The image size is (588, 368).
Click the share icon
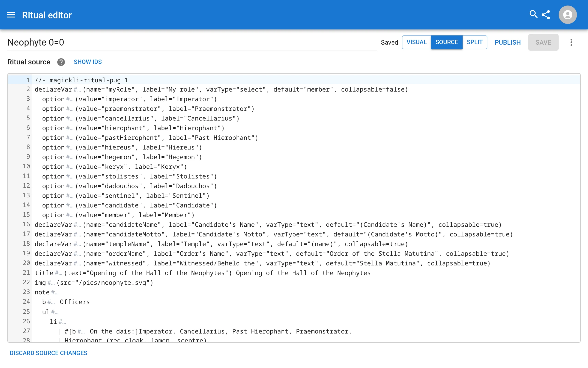[546, 15]
